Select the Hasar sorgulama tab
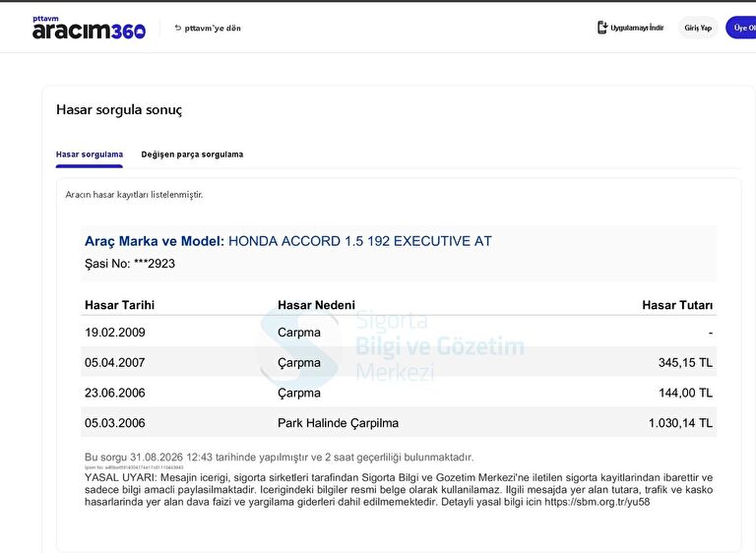Screen dimensions: 756x553 pyautogui.click(x=90, y=154)
